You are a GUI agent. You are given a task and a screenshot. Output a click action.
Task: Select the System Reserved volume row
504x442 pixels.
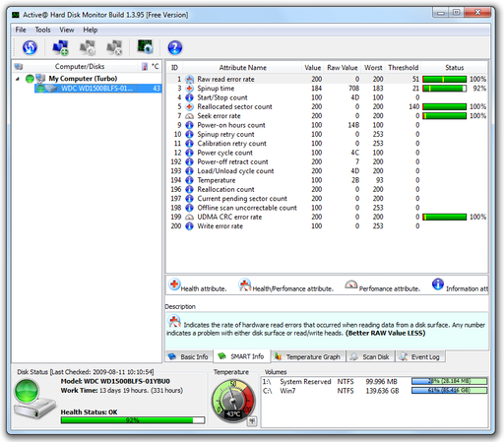(374, 382)
